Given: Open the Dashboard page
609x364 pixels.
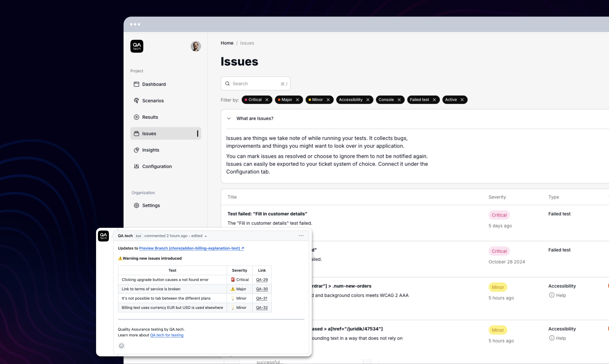Looking at the screenshot, I should (165, 84).
